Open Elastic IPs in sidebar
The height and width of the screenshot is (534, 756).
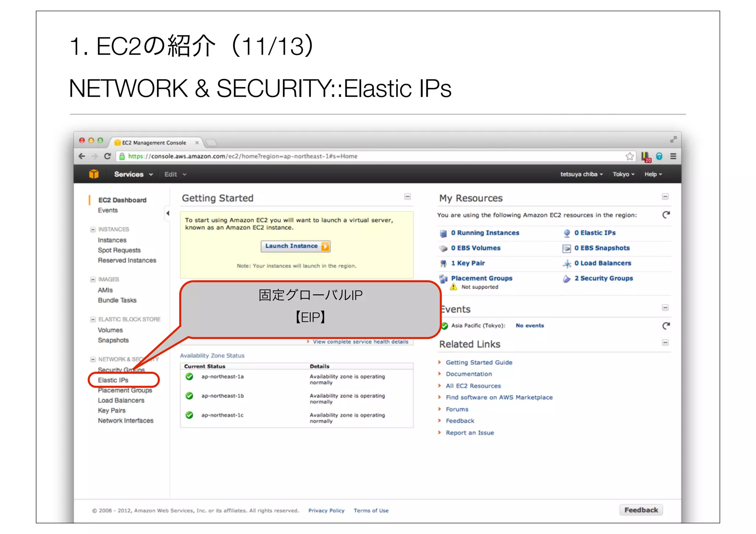113,380
